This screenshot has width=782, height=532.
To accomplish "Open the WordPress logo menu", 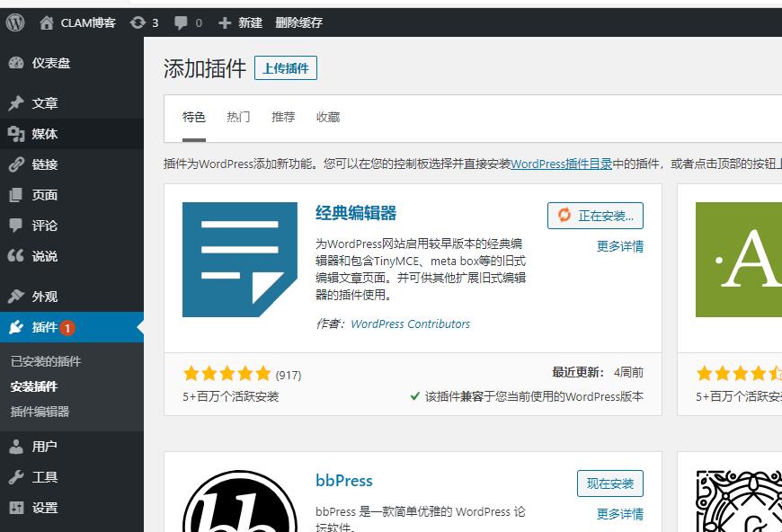I will point(15,22).
